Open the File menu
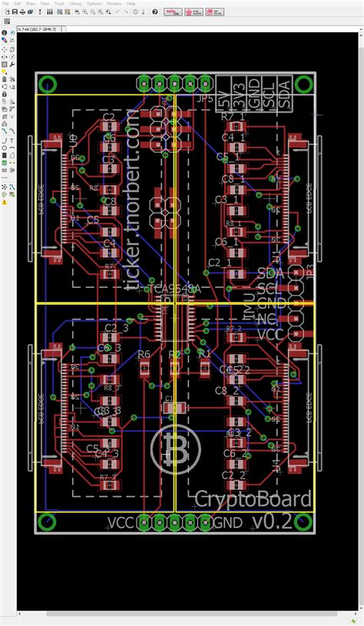 click(x=5, y=4)
